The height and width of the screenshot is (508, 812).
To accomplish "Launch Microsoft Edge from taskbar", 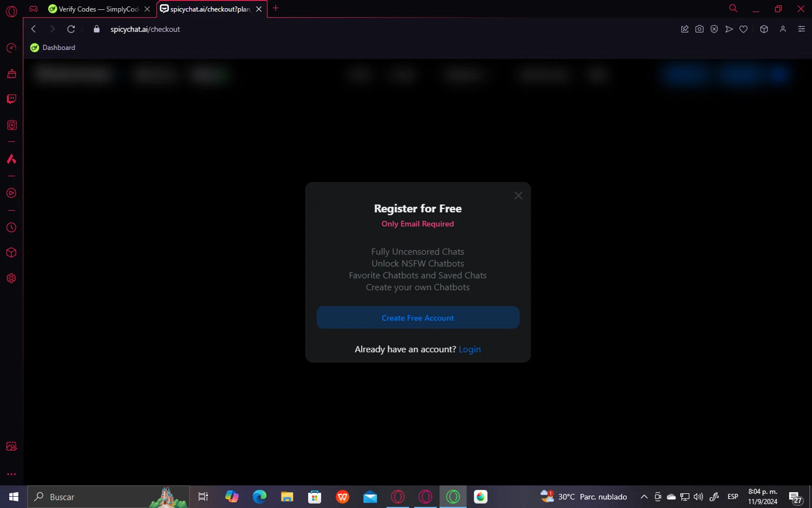I will click(x=259, y=497).
